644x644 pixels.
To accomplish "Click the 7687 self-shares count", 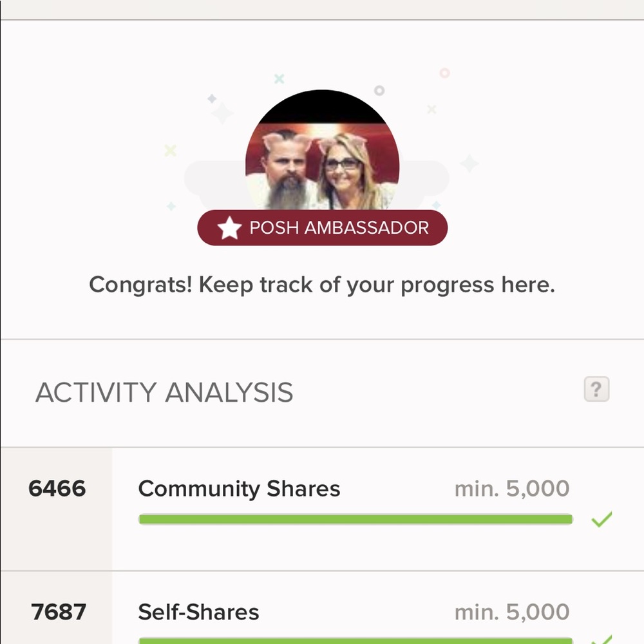I will point(58,612).
